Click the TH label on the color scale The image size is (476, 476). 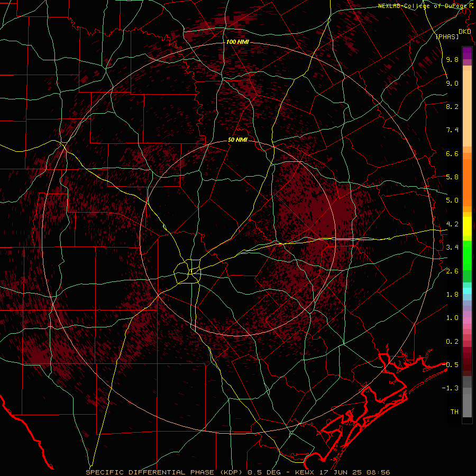pyautogui.click(x=454, y=412)
